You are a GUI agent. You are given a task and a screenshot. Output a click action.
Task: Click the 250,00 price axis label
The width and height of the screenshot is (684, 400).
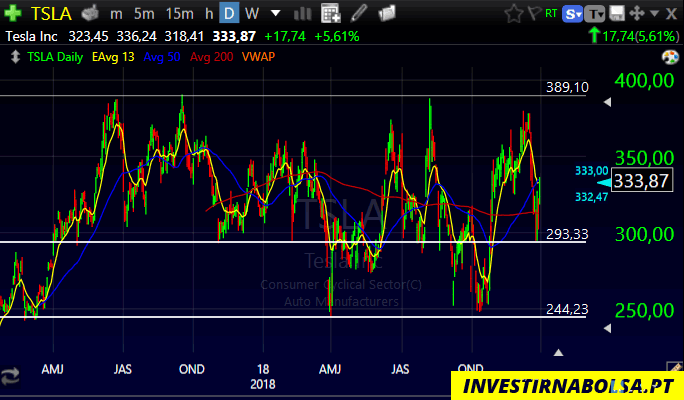644,311
